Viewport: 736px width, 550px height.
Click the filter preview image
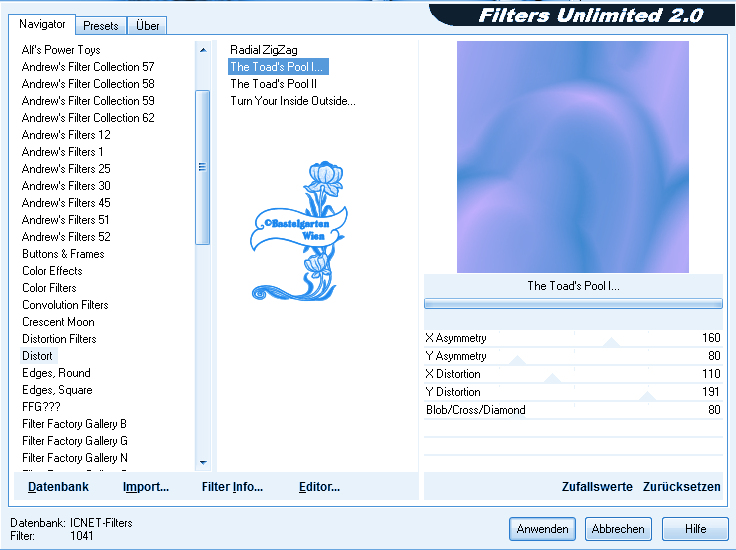pos(573,157)
